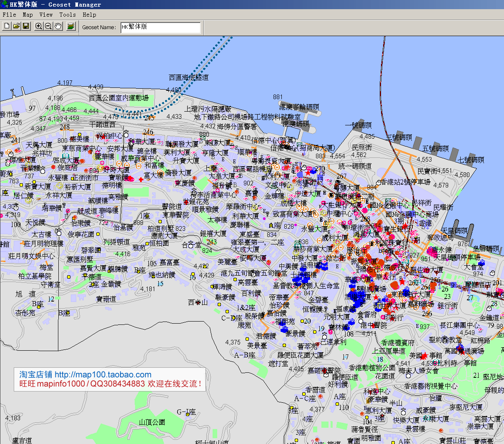Image resolution: width=504 pixels, height=444 pixels.
Task: Click the 香港動植物公園 label on map
Action: (x=372, y=367)
